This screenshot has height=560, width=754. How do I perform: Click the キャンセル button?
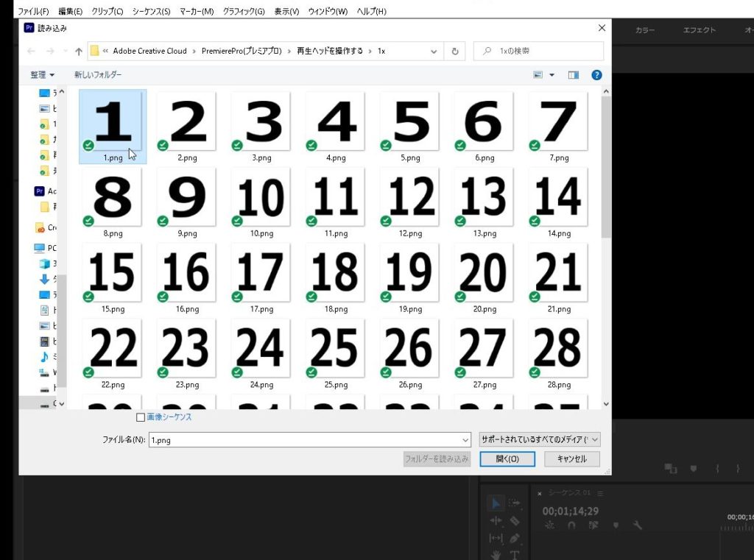tap(571, 459)
